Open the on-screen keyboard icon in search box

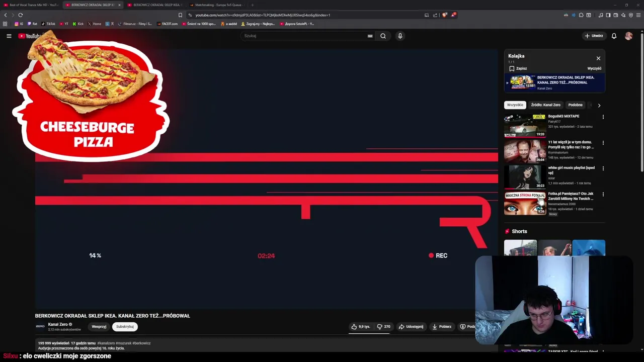(370, 36)
